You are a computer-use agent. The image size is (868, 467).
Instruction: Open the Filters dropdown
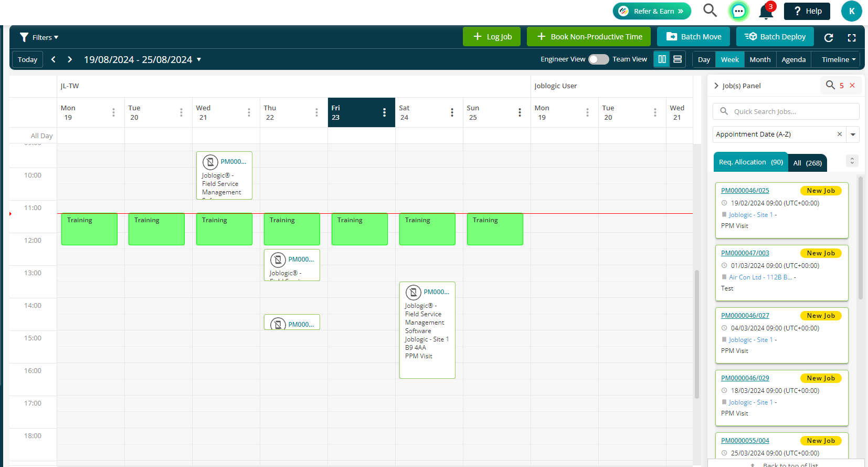[39, 37]
